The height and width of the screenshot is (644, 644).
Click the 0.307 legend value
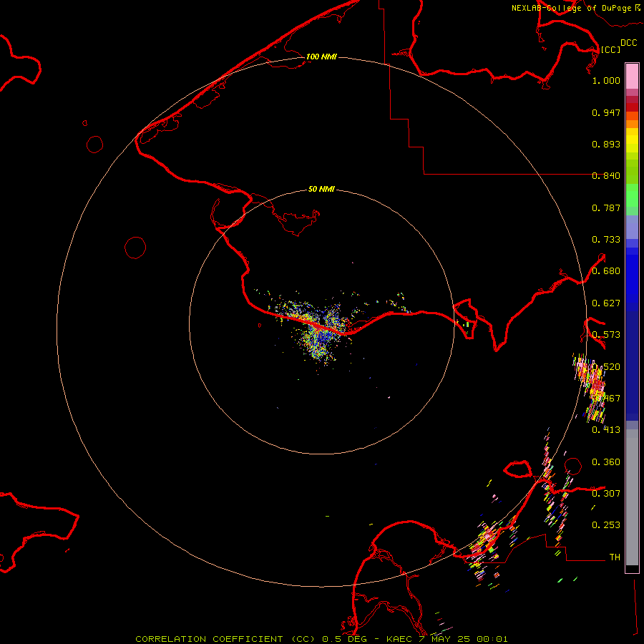(x=606, y=494)
